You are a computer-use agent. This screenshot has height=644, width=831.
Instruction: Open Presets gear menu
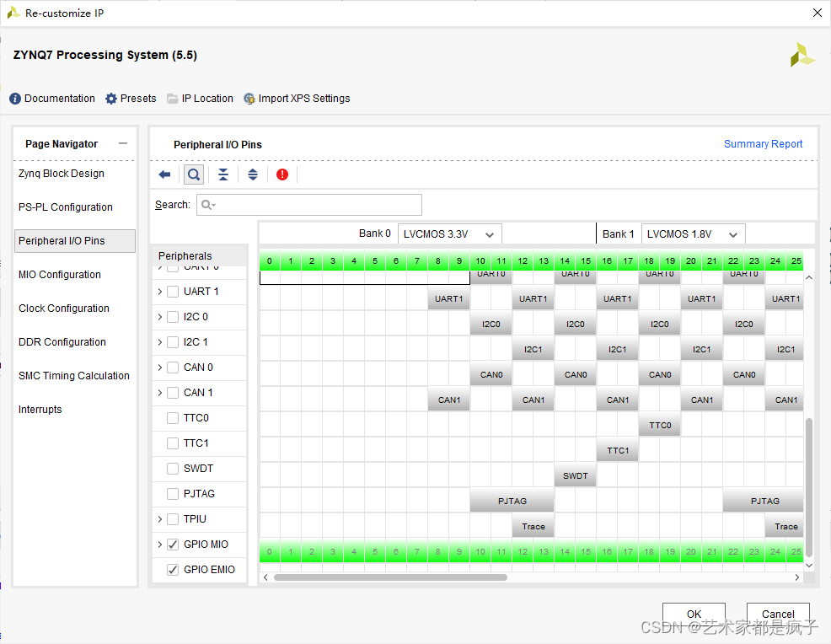point(131,99)
